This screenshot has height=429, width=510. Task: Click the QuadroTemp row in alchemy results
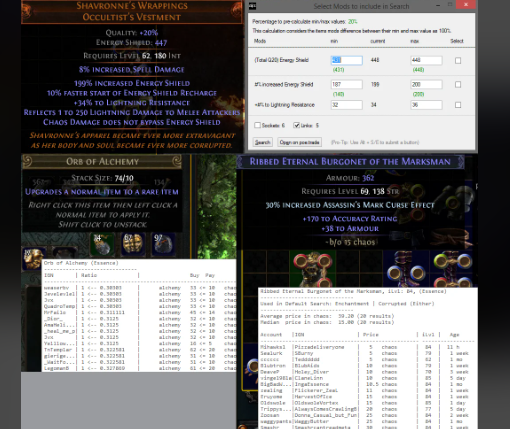[140, 306]
